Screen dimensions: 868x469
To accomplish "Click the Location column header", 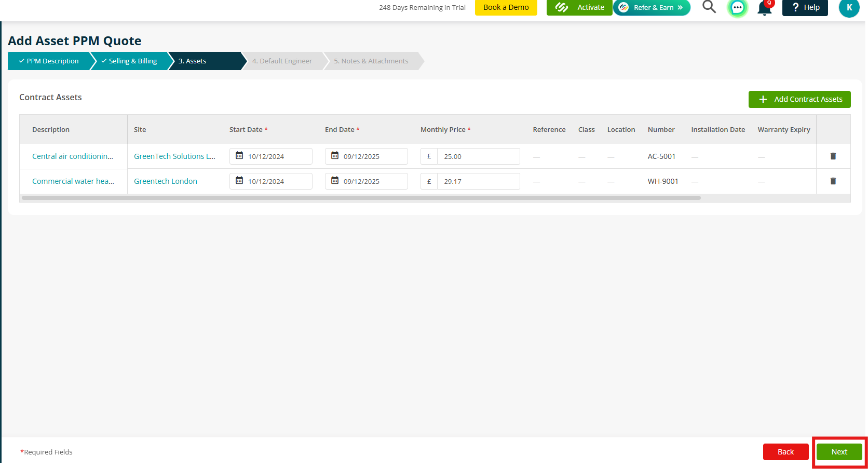I will point(621,130).
